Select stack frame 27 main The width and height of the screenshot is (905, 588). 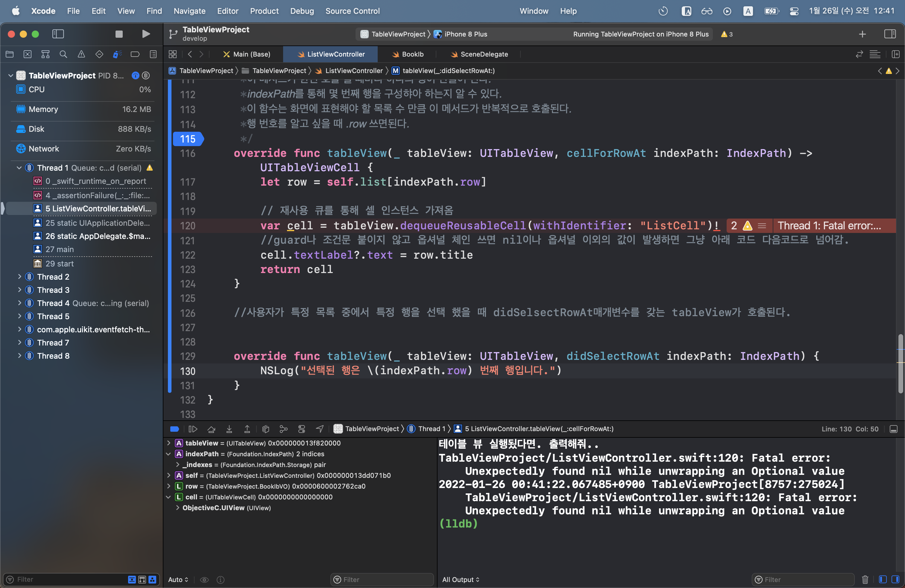point(60,249)
